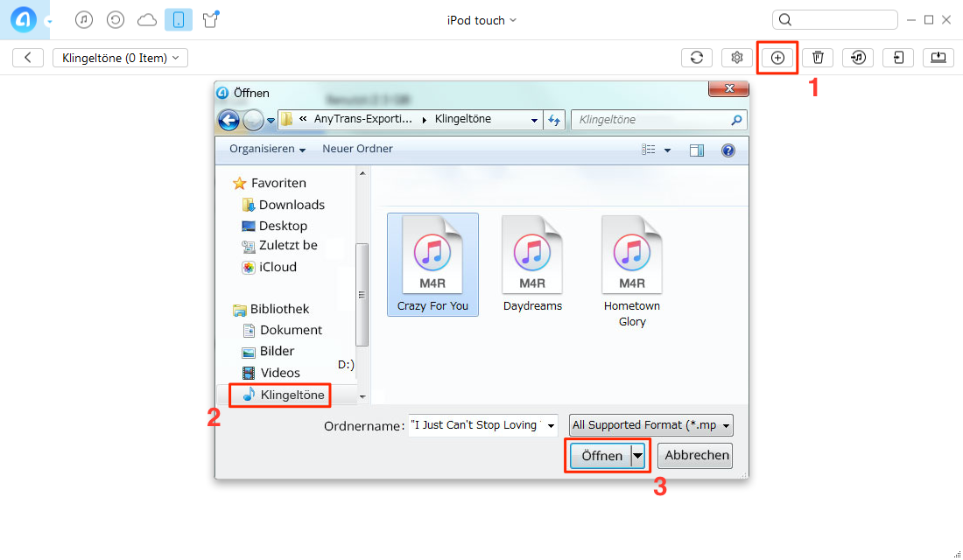Open the AnyTrans logo menu
963x560 pixels.
pos(24,19)
